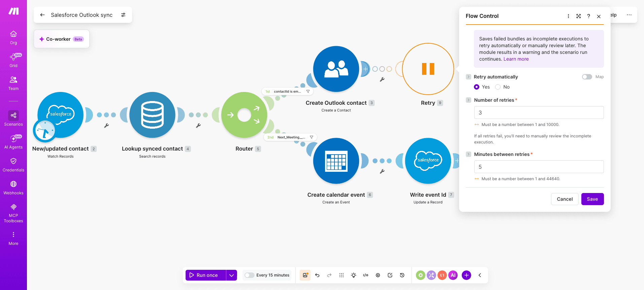Show More sidebar options
This screenshot has width=644, height=290.
tap(13, 238)
